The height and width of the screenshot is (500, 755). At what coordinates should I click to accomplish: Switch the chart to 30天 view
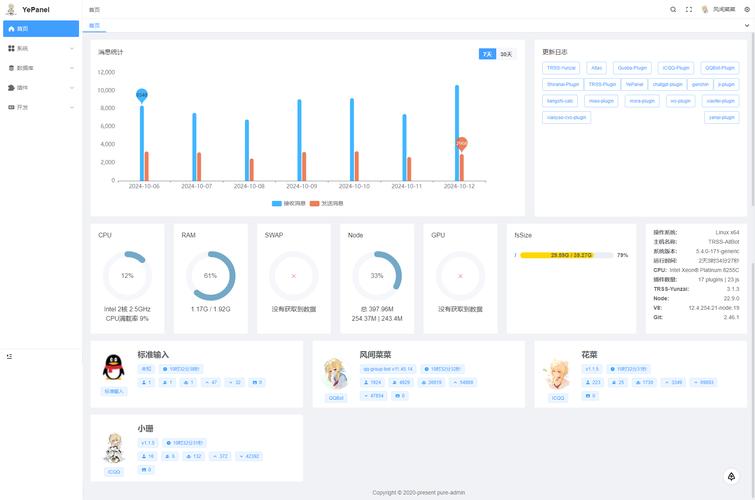point(505,54)
